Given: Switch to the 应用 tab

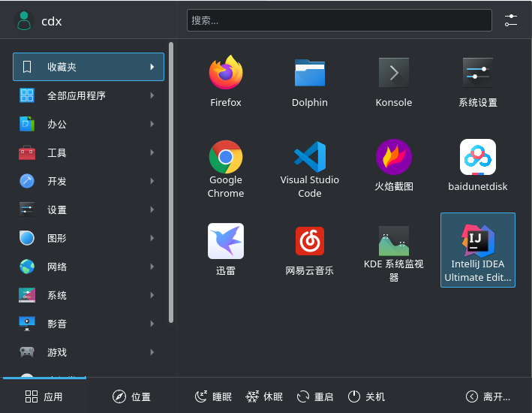Looking at the screenshot, I should (44, 396).
